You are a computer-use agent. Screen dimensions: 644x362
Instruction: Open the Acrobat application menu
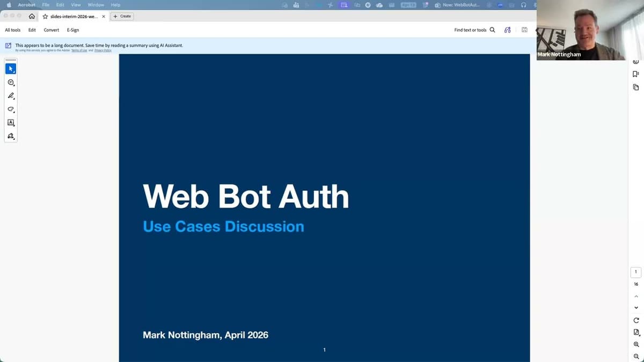(27, 5)
